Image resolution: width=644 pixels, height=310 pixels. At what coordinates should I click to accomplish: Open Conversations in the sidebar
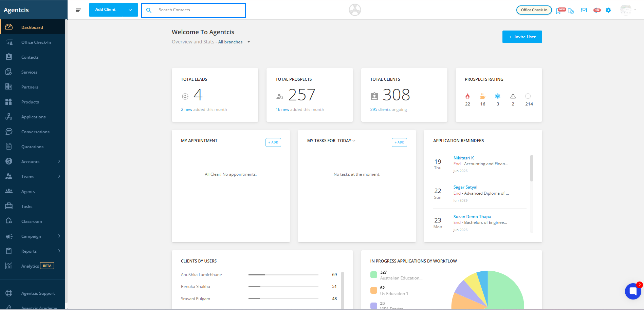32,132
